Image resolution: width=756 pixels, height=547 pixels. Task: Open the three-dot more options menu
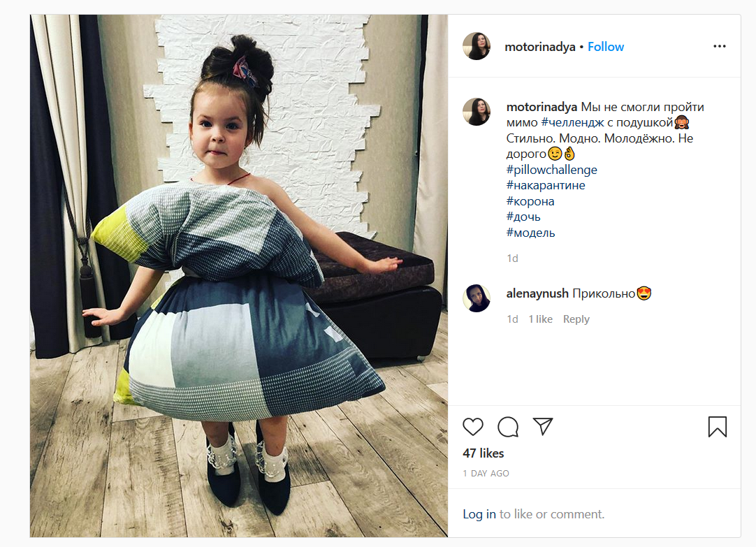tap(720, 46)
